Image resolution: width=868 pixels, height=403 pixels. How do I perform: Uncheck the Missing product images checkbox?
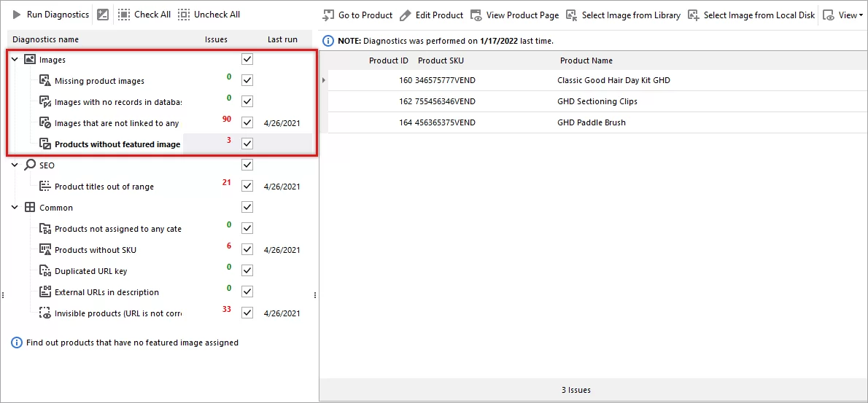coord(247,80)
